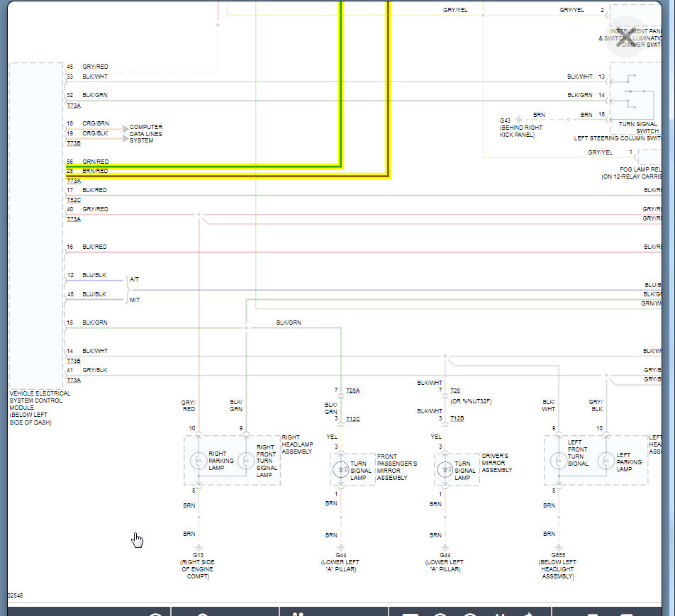Click the TURN SIGNAL SWITCH label
The image size is (675, 616).
tap(638, 128)
